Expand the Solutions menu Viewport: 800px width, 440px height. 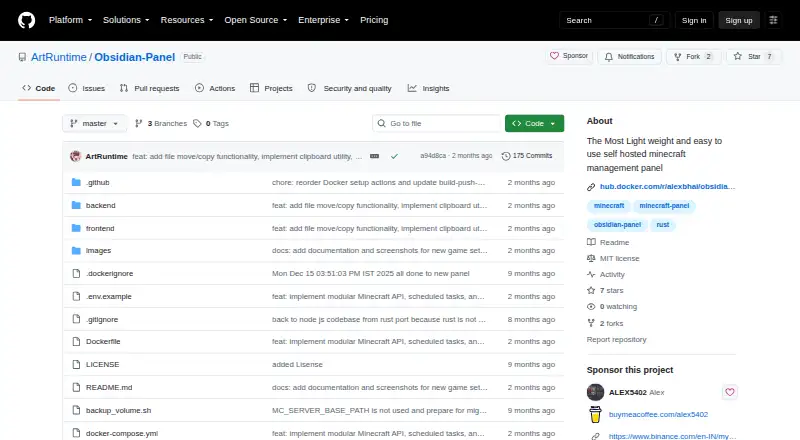(126, 20)
